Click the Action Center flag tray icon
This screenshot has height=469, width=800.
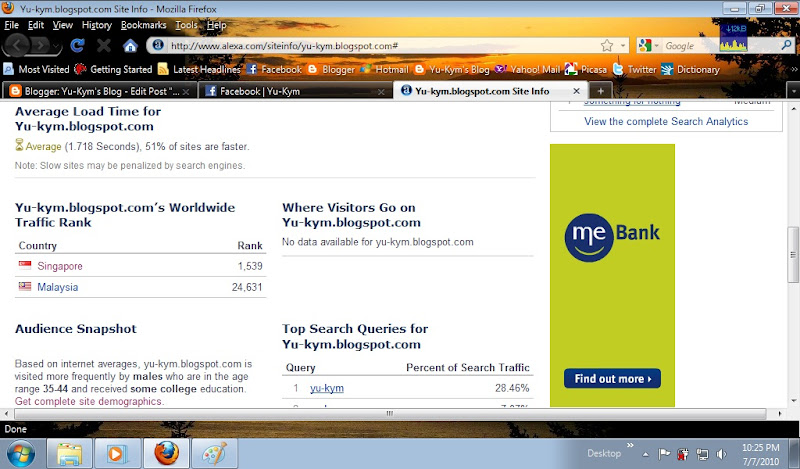point(664,454)
